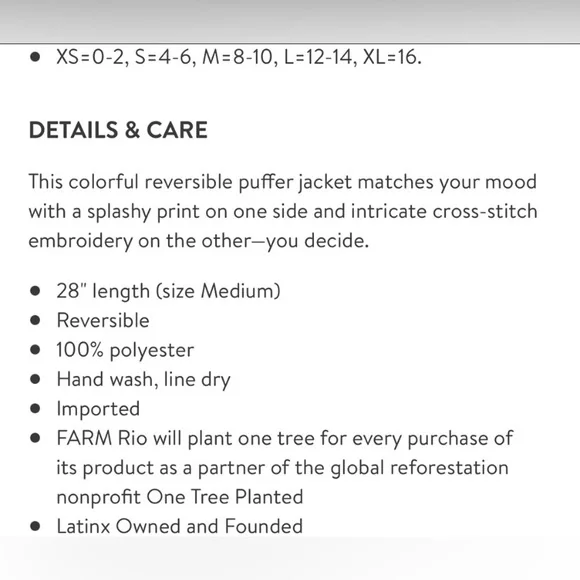Click the XS=0-2 size conversion line
Screen dimensions: 580x580
point(239,57)
